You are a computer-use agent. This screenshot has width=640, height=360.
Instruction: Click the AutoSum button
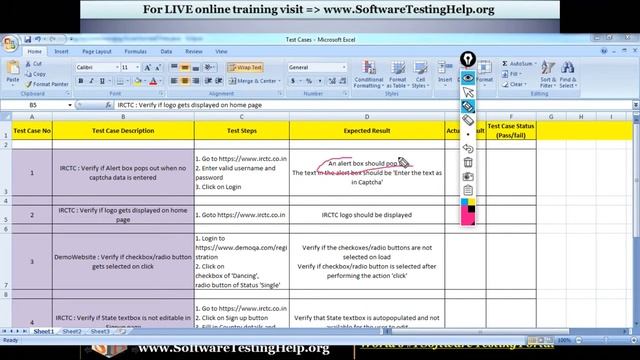tap(518, 64)
